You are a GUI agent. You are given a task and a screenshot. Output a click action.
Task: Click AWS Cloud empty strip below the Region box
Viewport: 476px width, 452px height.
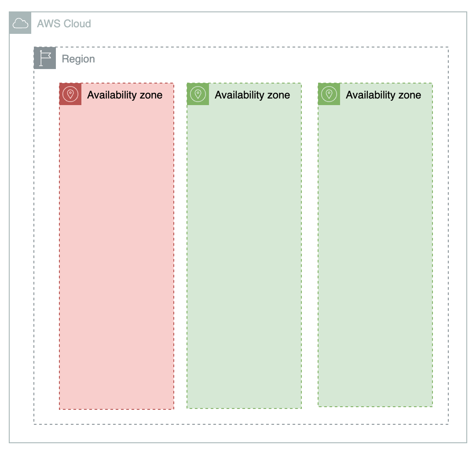pos(238,433)
